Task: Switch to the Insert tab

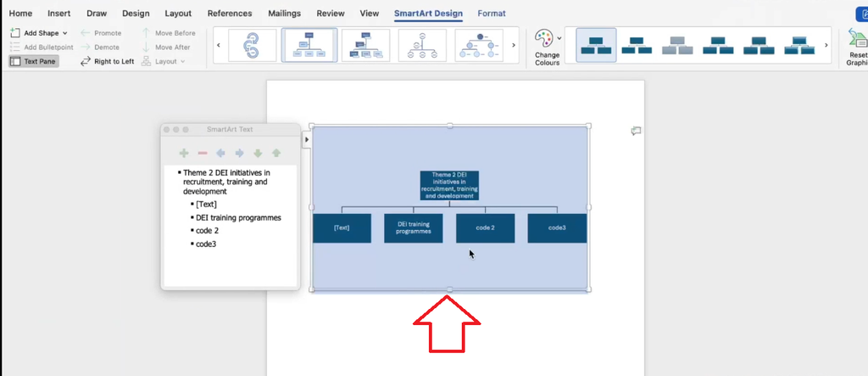Action: coord(58,14)
